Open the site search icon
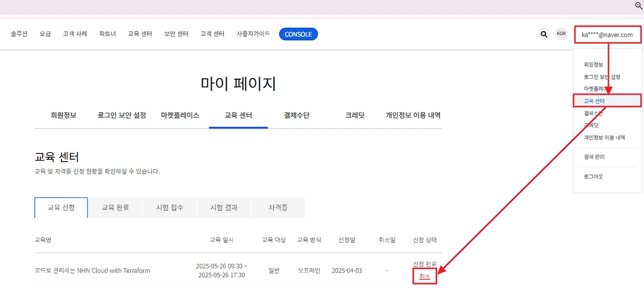 click(544, 34)
